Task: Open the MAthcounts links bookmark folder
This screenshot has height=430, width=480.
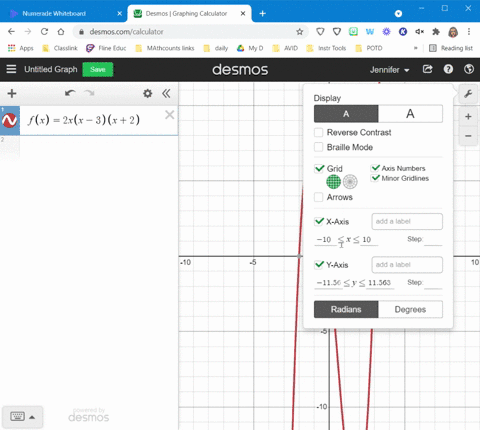Action: (165, 48)
